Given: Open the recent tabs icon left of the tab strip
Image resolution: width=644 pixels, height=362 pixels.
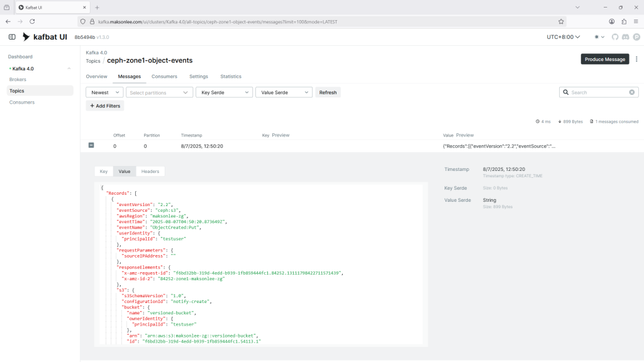Looking at the screenshot, I should point(6,8).
